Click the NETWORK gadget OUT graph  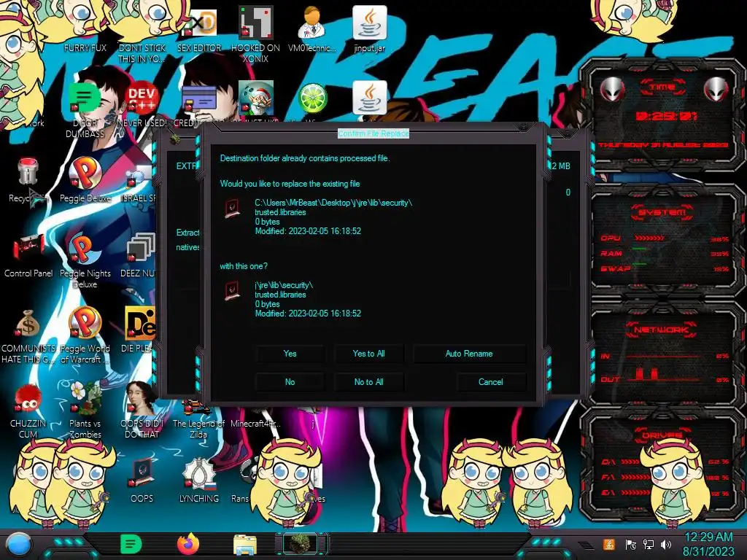pyautogui.click(x=663, y=374)
